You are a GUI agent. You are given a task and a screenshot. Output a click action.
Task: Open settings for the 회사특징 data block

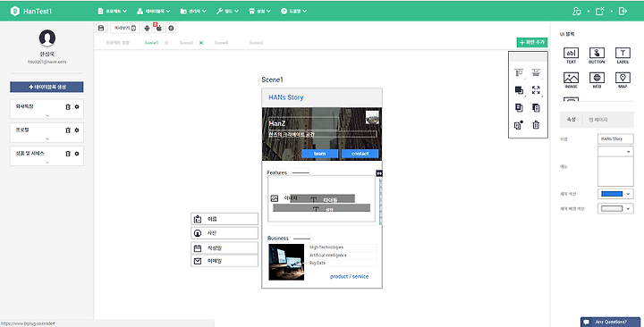[77, 106]
